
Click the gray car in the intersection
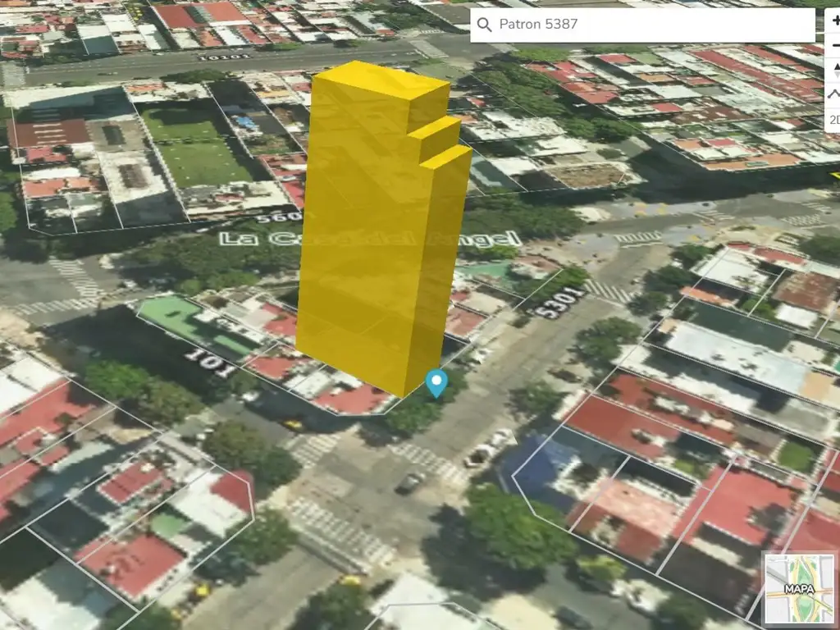coord(409,482)
